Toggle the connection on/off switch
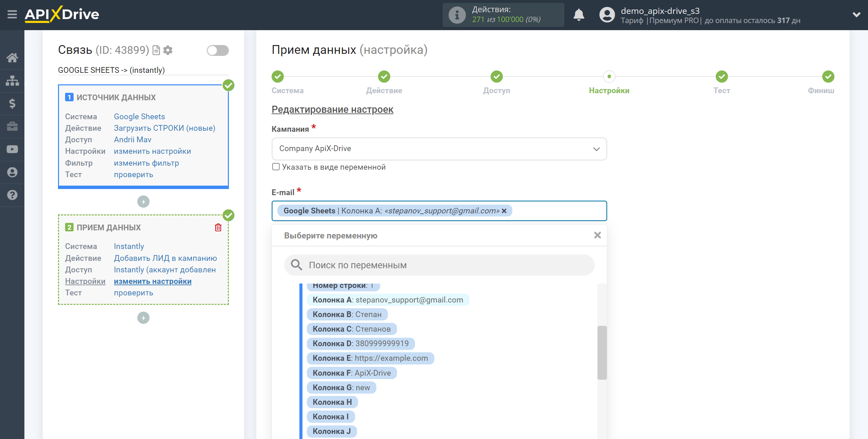This screenshot has width=868, height=439. pos(218,50)
